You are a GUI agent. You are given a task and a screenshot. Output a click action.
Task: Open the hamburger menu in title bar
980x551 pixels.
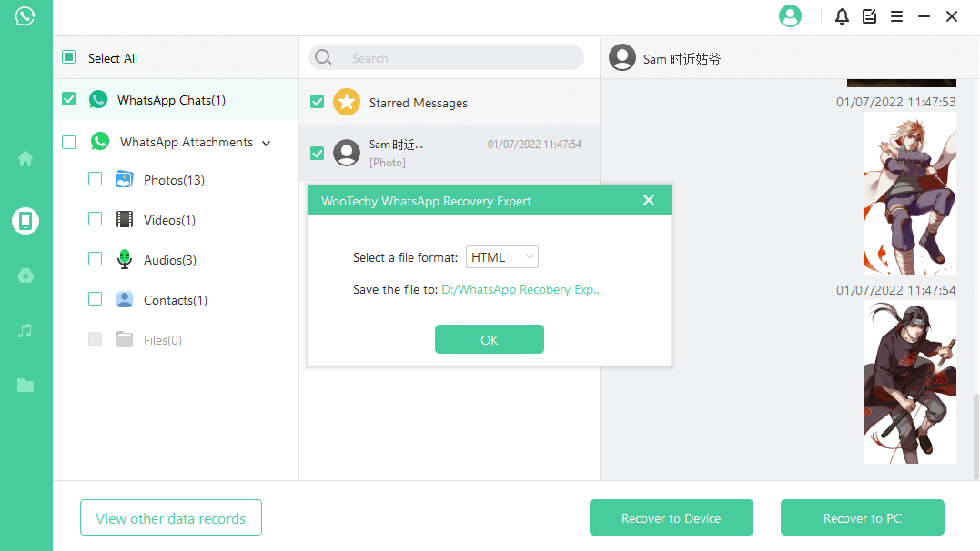point(896,16)
